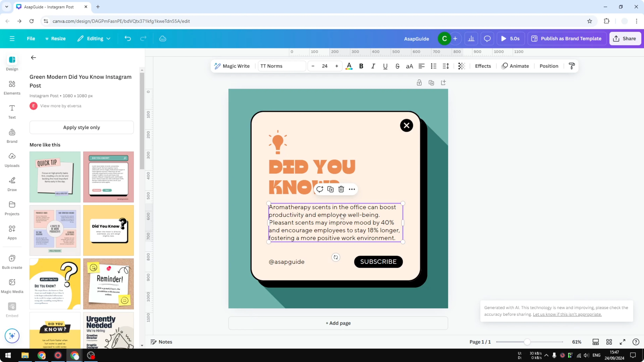This screenshot has height=362, width=644.
Task: Lock the page with lock icon
Action: click(x=419, y=83)
